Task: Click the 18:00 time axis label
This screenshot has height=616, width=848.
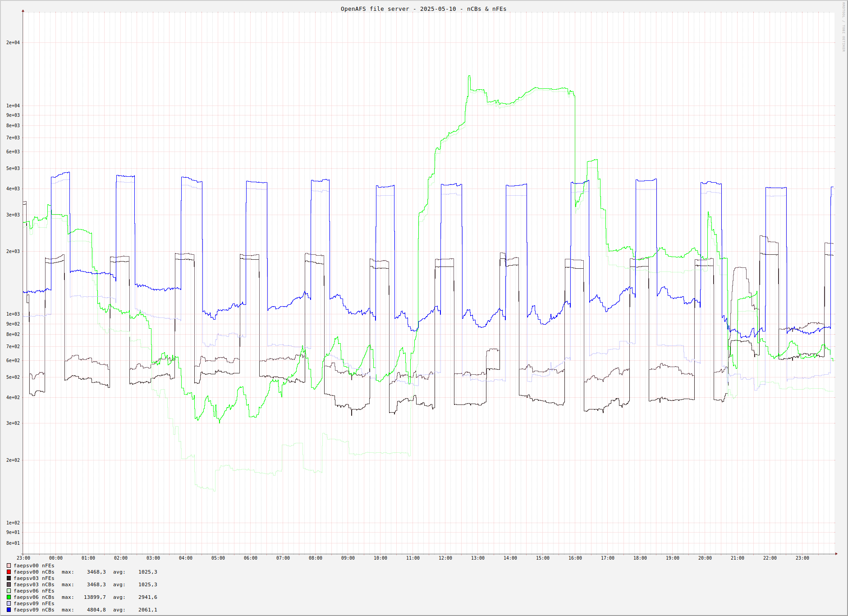Action: coord(640,558)
